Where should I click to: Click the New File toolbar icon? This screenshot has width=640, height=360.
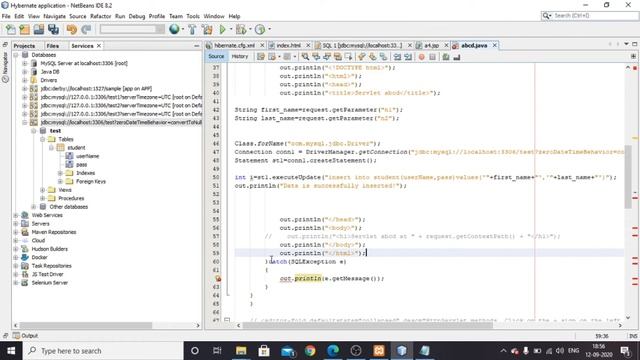point(10,29)
